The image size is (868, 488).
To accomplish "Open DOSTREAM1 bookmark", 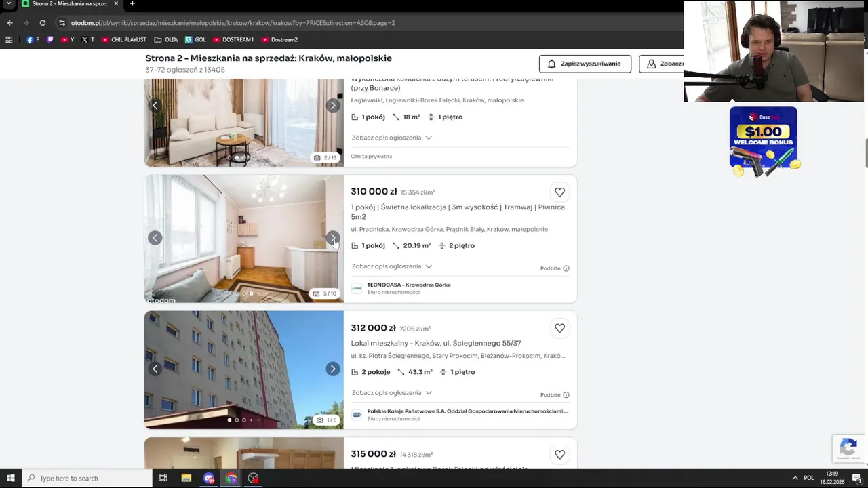I will [233, 39].
